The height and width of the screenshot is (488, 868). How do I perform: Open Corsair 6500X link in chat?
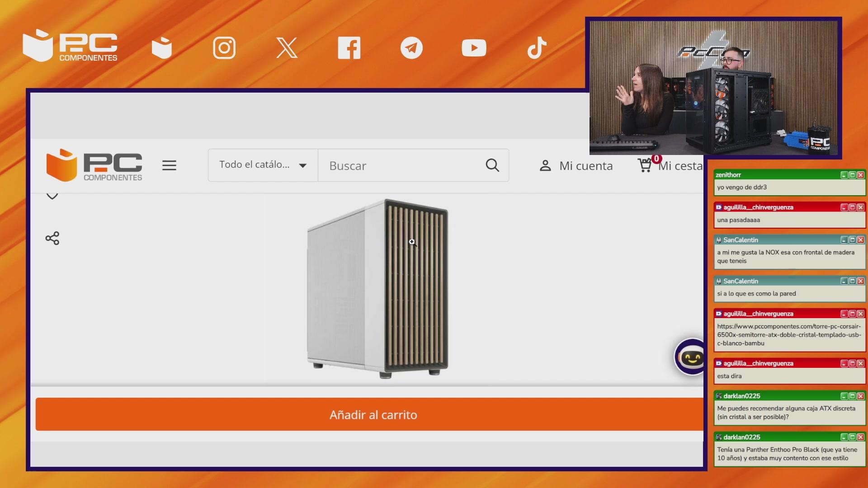[788, 334]
